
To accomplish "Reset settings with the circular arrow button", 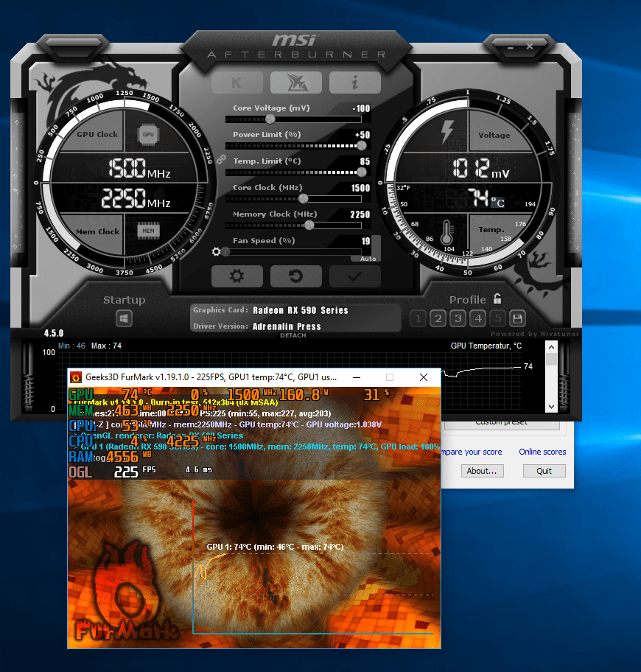I will [x=296, y=276].
